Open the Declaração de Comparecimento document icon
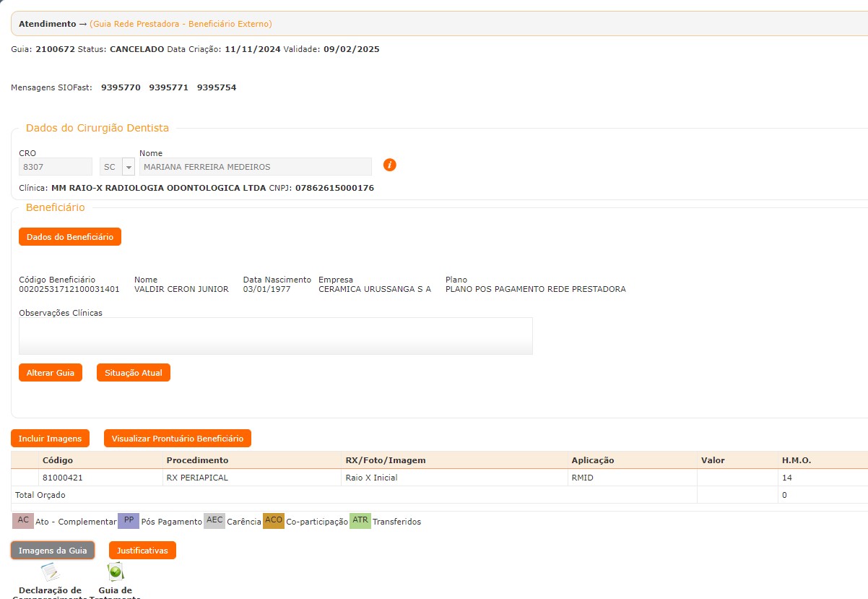This screenshot has width=868, height=599. [50, 573]
